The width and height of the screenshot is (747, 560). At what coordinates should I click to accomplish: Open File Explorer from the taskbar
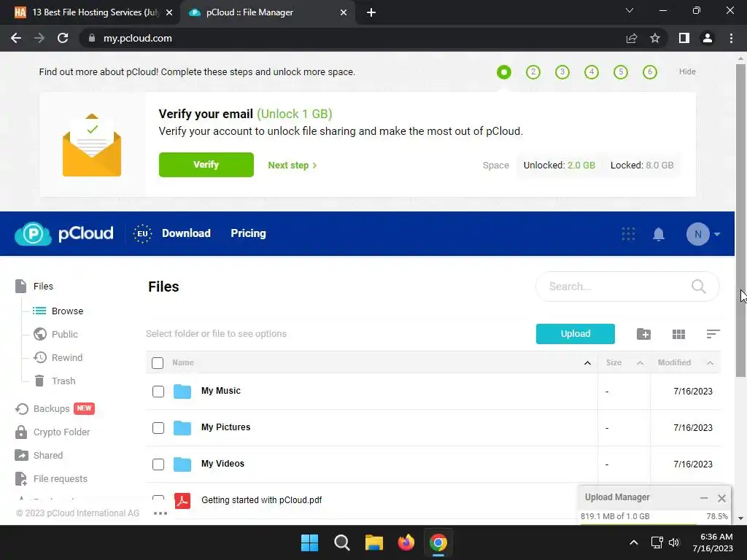click(374, 542)
